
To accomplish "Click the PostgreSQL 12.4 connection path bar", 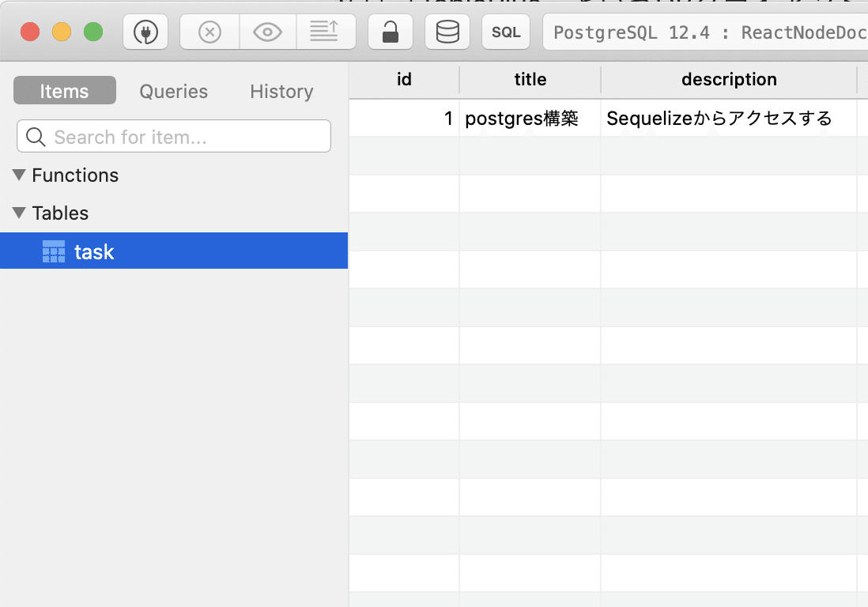I will click(705, 32).
